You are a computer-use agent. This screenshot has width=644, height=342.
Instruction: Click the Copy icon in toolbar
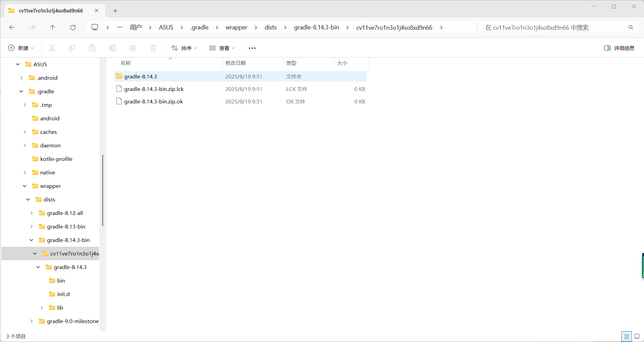point(72,48)
